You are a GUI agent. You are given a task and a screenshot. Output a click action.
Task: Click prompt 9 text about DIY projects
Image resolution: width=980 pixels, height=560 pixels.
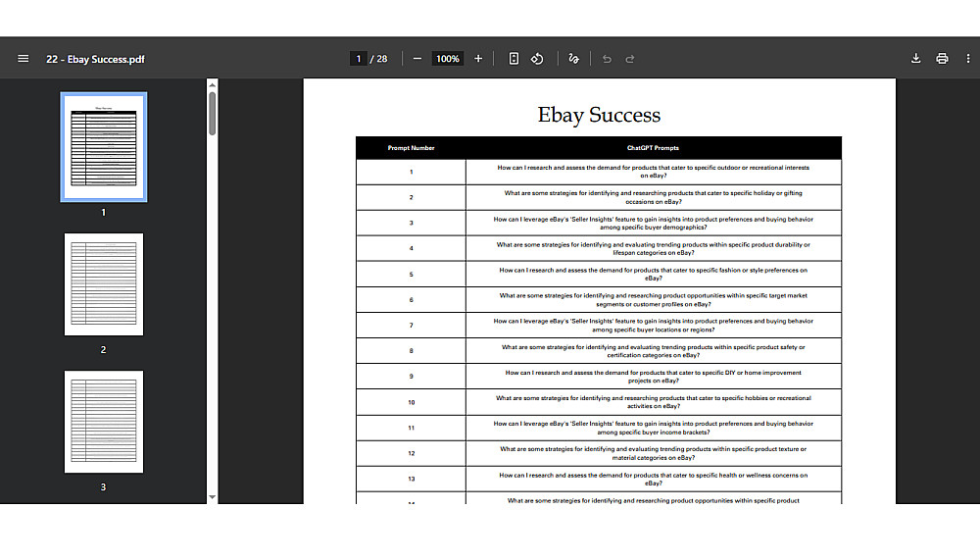653,376
